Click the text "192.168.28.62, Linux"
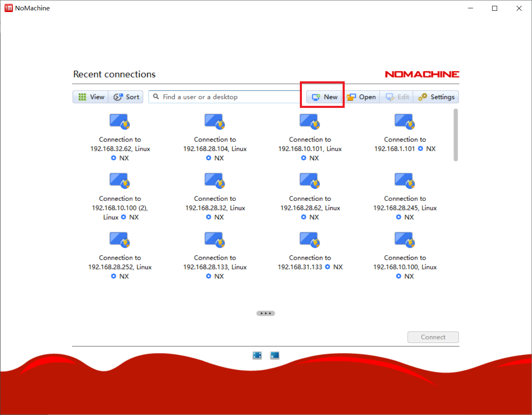Image resolution: width=532 pixels, height=415 pixels. (310, 208)
